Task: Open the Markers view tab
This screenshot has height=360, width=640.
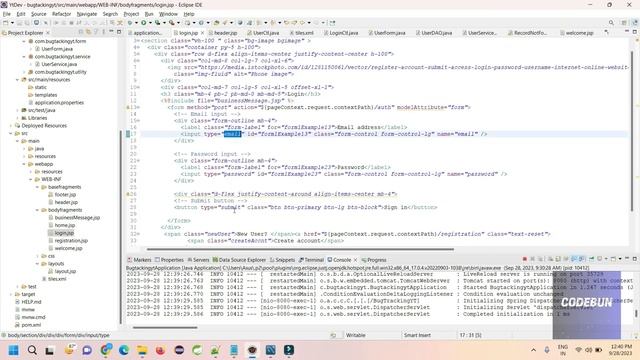Action: (139, 260)
